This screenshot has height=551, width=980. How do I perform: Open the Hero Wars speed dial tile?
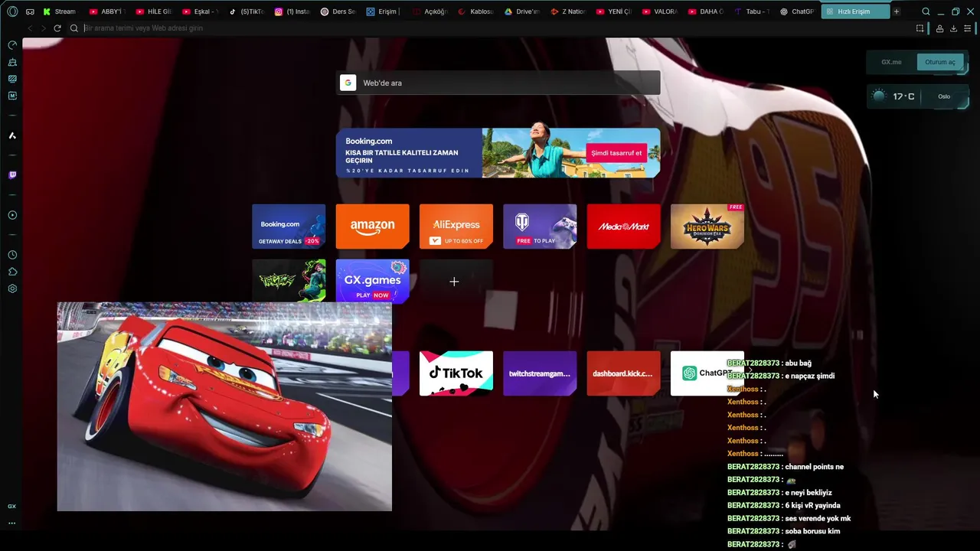click(707, 227)
